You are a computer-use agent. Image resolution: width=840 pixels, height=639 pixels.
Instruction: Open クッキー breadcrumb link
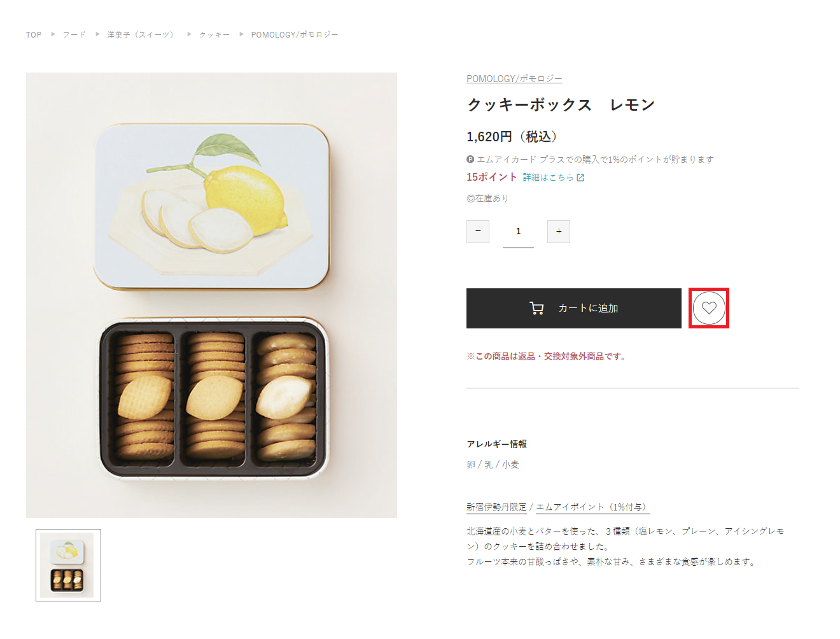(x=214, y=35)
